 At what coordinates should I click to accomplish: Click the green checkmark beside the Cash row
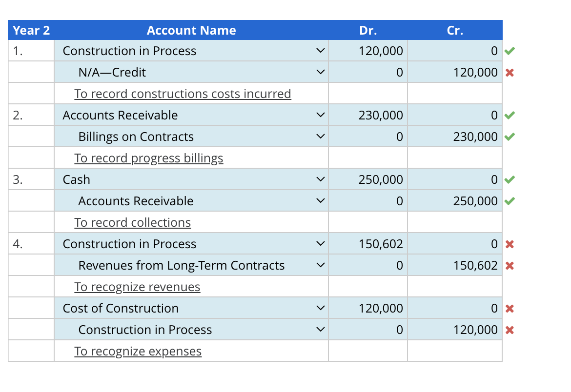509,179
